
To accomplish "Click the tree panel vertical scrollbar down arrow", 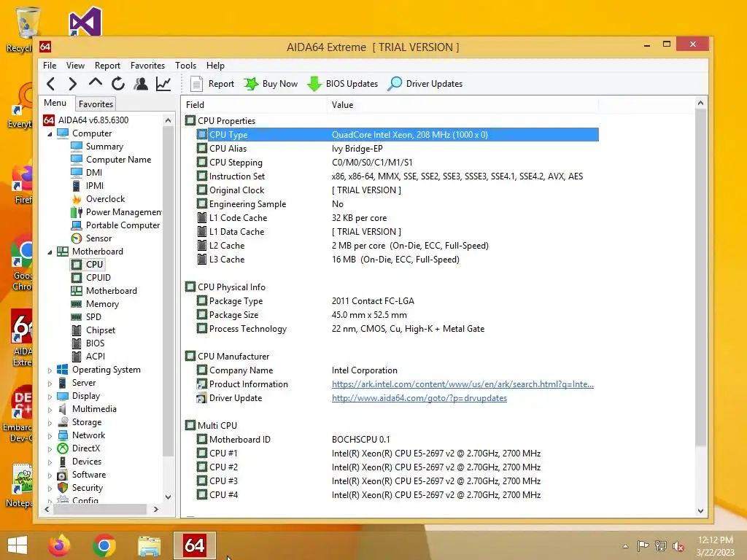I will pyautogui.click(x=168, y=497).
